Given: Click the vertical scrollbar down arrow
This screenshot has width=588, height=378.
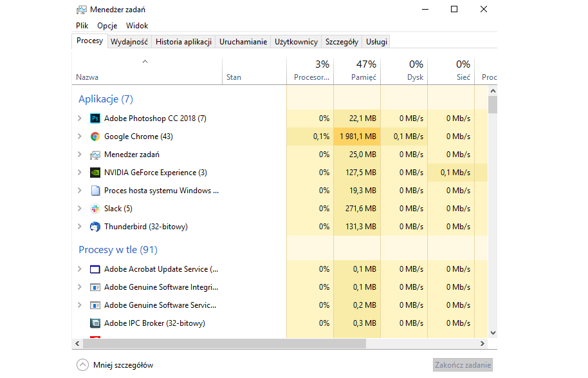Looking at the screenshot, I should click(x=493, y=333).
